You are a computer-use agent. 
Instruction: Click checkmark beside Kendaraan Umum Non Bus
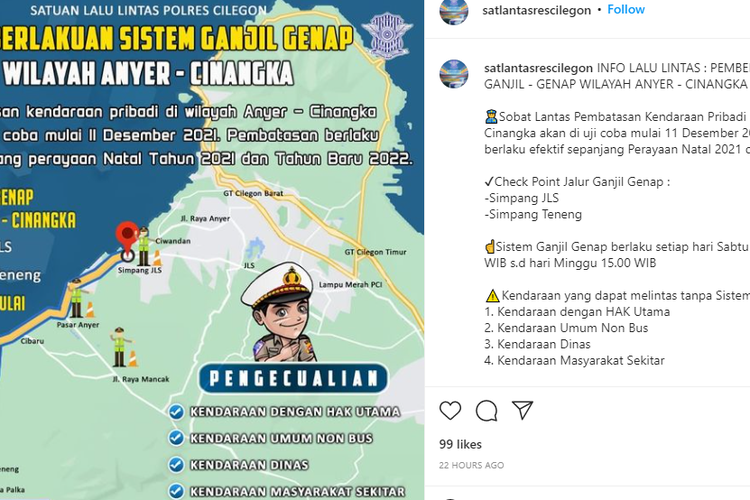click(x=176, y=438)
